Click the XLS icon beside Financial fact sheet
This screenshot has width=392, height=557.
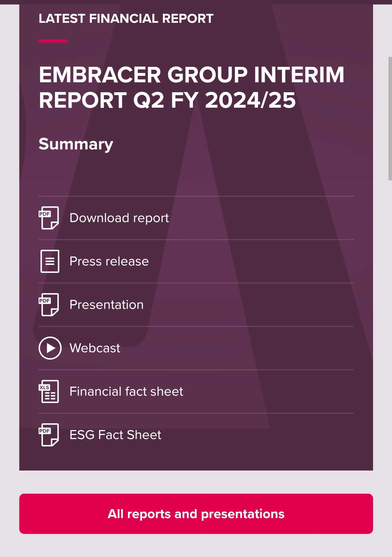click(49, 391)
